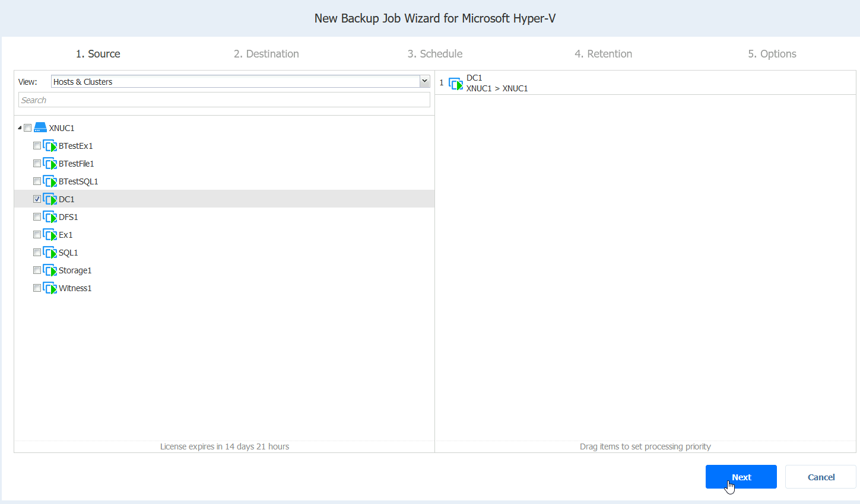Image resolution: width=860 pixels, height=504 pixels.
Task: Click DC1 VM icon in selected items pane
Action: (x=456, y=84)
